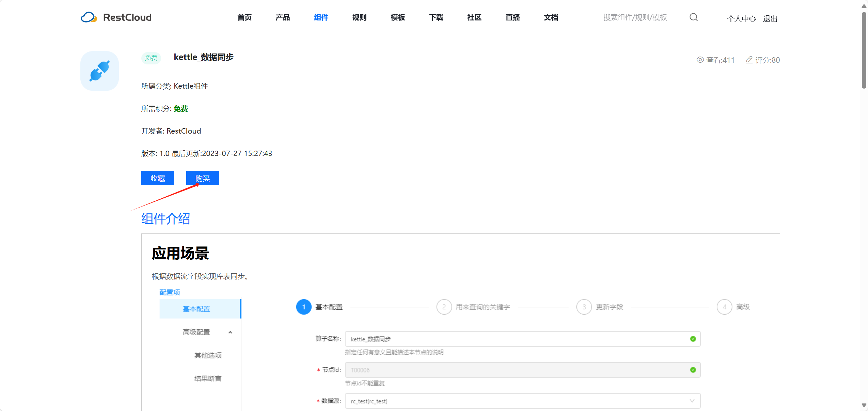Click the 根据数据流字段实现库表同步 description
The height and width of the screenshot is (411, 868).
200,276
